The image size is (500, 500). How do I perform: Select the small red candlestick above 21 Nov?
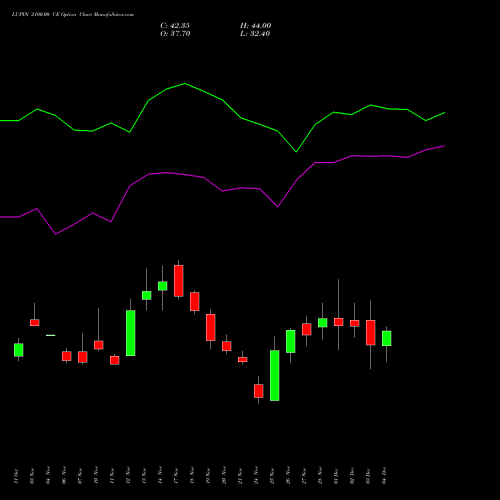pos(243,359)
